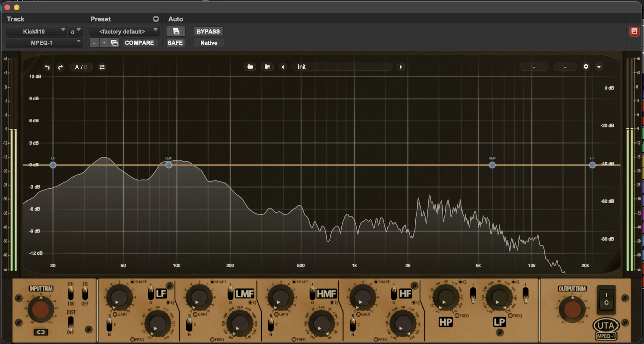Open the insert position 'a' dropdown
644x344 pixels.
75,31
